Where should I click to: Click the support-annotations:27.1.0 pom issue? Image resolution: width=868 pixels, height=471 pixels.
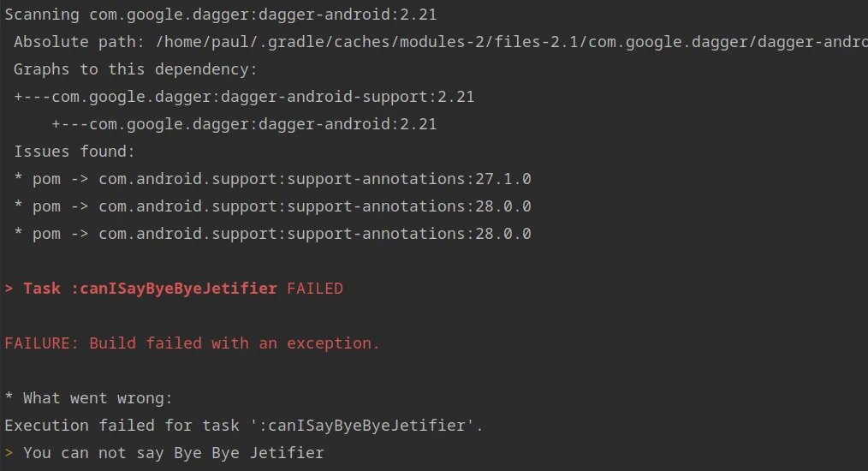click(x=314, y=179)
